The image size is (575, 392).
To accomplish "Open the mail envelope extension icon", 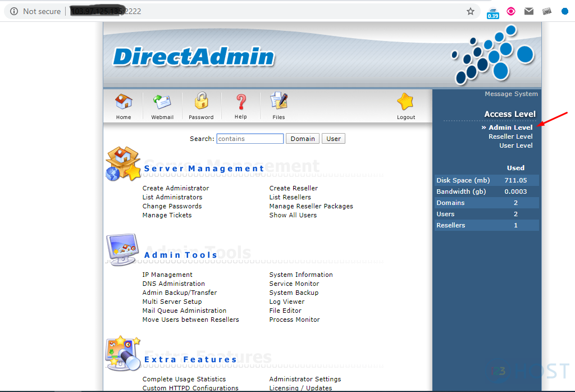I will tap(529, 11).
